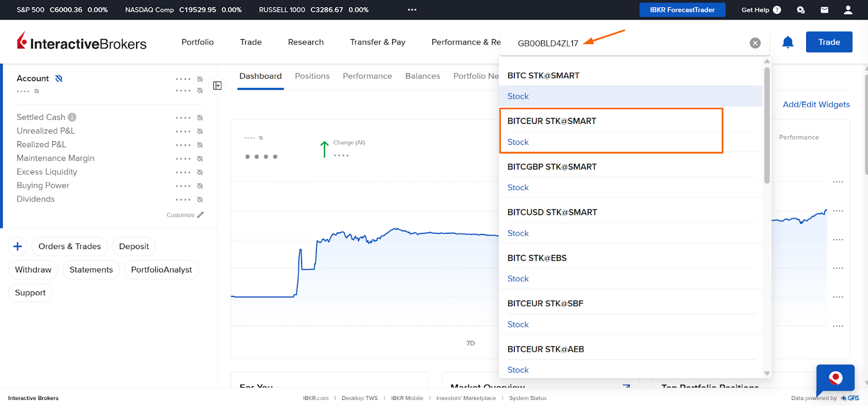Reveal hidden Dividends value
Image resolution: width=868 pixels, height=406 pixels.
[200, 199]
